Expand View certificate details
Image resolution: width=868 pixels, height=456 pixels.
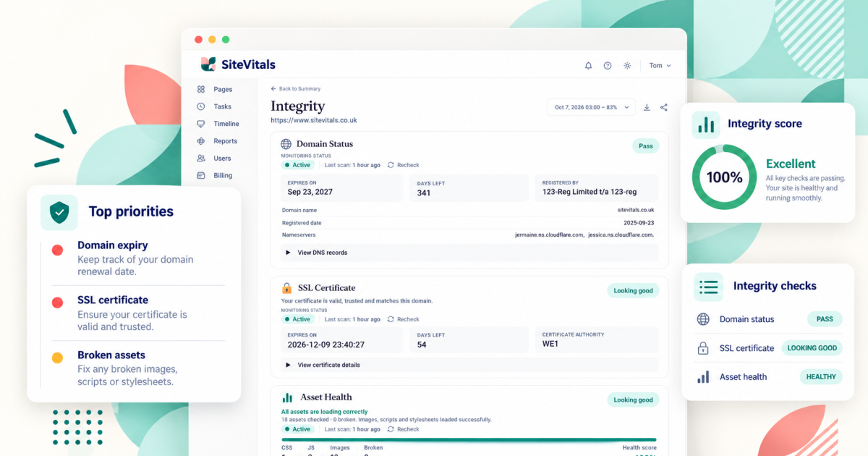tap(469, 365)
